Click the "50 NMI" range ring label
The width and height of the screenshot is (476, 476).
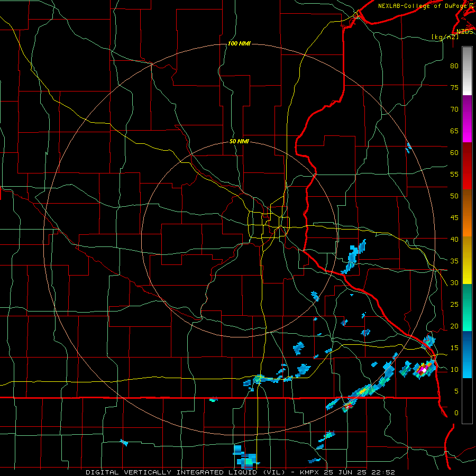(x=239, y=141)
